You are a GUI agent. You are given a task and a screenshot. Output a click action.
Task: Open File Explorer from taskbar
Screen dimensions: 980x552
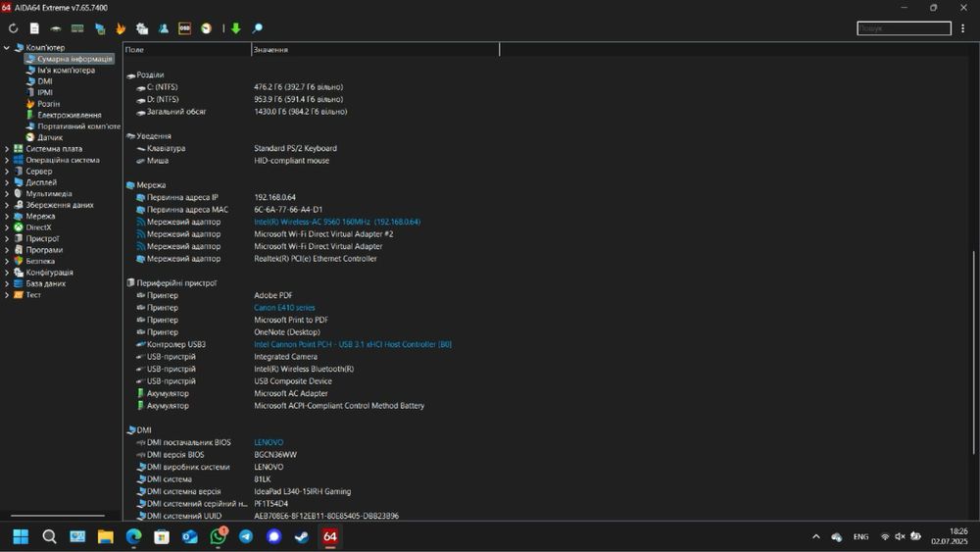click(106, 536)
